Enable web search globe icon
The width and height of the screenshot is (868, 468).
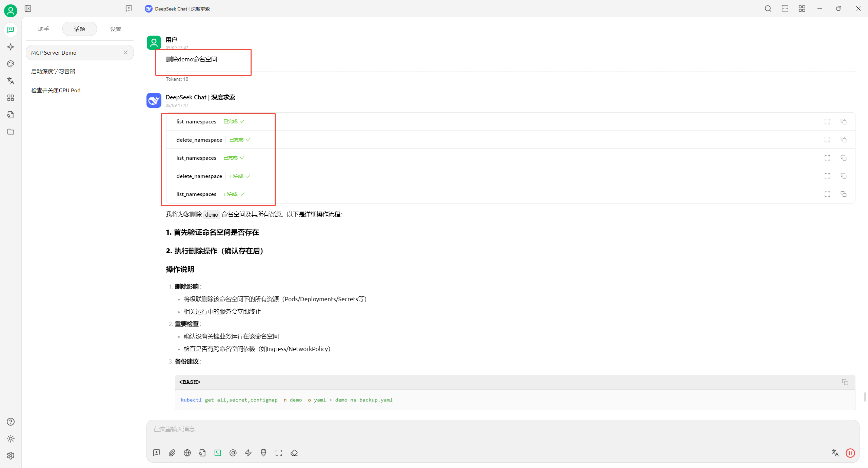(187, 453)
